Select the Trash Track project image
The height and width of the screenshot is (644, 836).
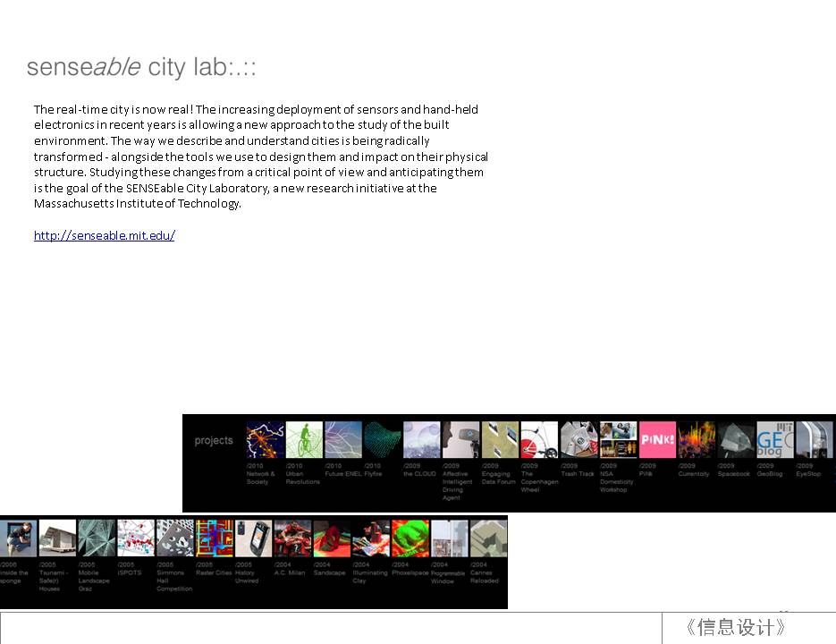(578, 440)
